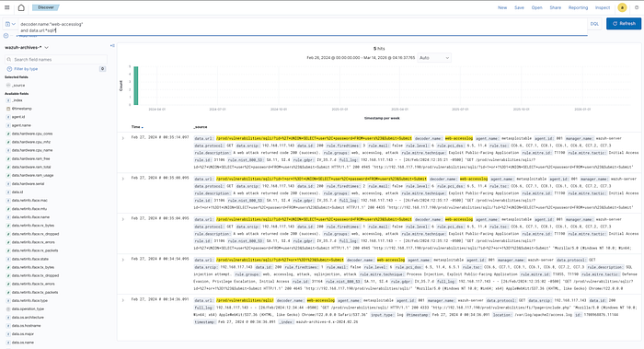Open the Reporting menu
The width and height of the screenshot is (644, 349).
click(x=578, y=7)
